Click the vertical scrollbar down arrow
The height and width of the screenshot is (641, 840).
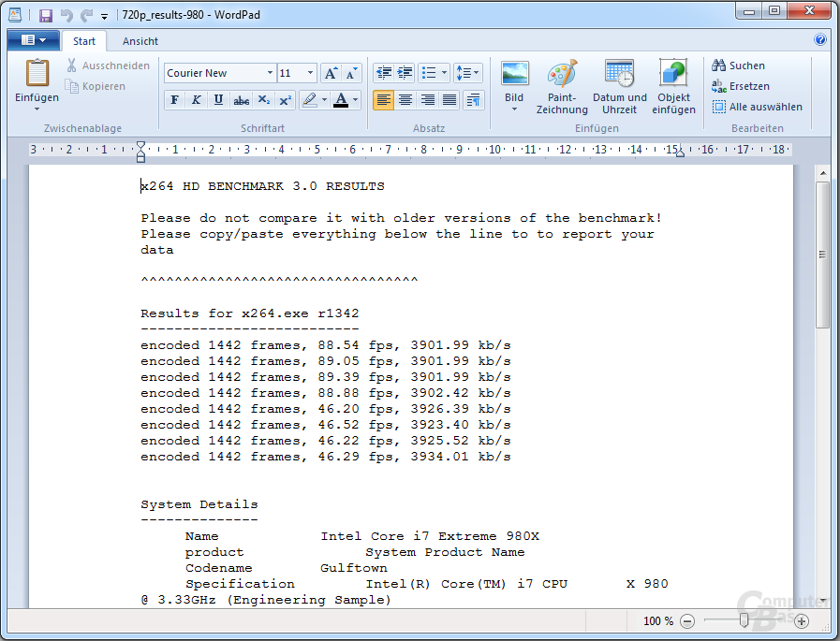(x=823, y=601)
